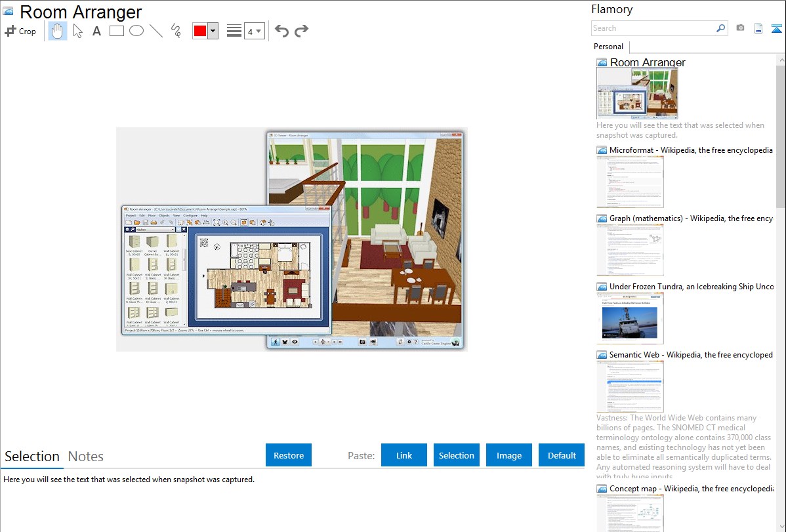Activate the hand pan tool
This screenshot has height=532, width=786.
point(58,31)
